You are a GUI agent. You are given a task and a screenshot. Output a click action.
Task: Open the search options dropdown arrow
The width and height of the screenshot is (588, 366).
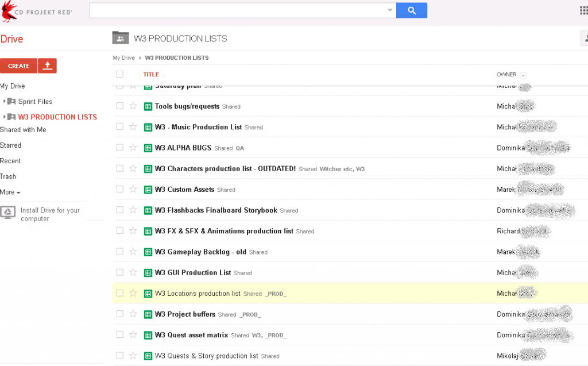pyautogui.click(x=390, y=10)
